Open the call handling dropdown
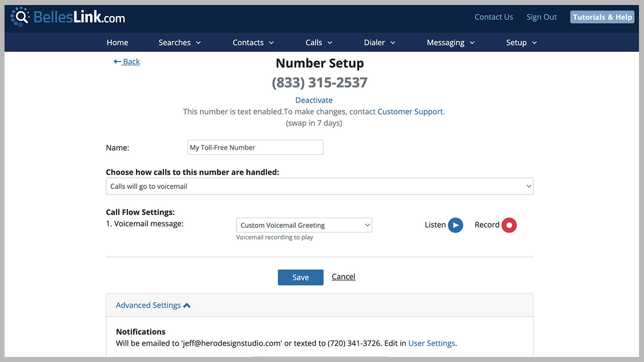Image resolution: width=644 pixels, height=362 pixels. 319,186
